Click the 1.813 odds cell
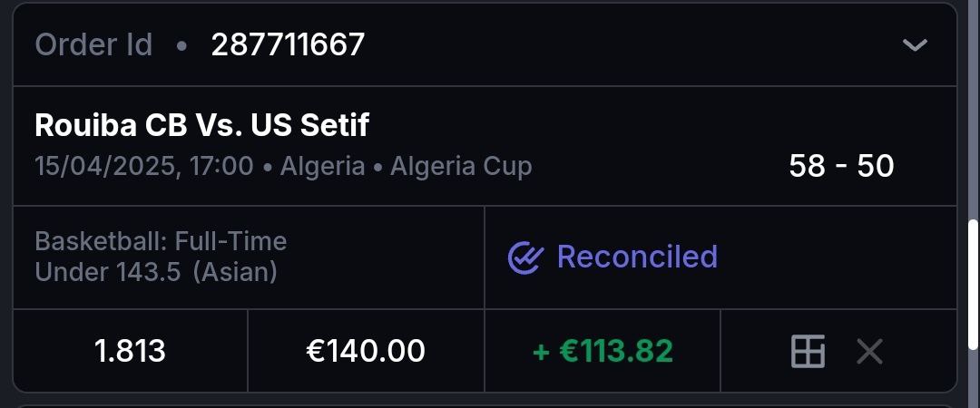The width and height of the screenshot is (980, 408). (130, 351)
